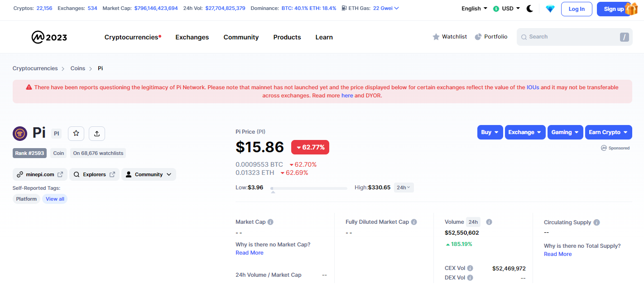Click the price range marker triangle
The width and height of the screenshot is (644, 289).
click(273, 192)
